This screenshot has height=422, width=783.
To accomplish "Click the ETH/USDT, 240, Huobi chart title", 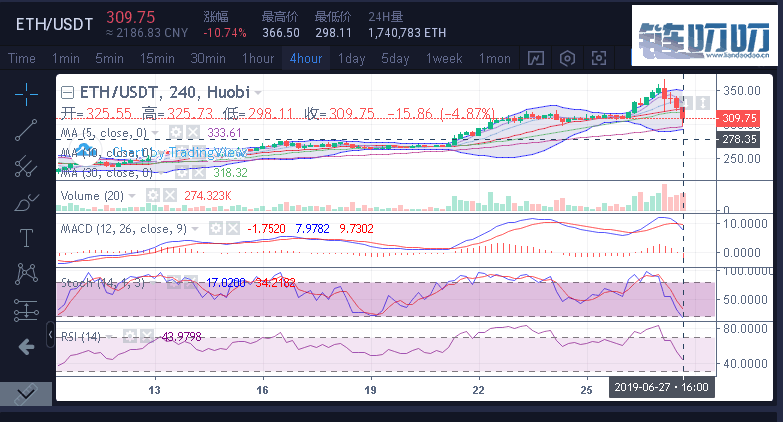I will click(165, 92).
